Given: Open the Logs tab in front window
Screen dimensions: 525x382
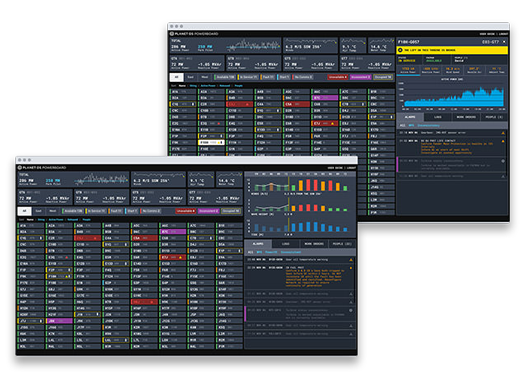Looking at the screenshot, I should coord(286,244).
